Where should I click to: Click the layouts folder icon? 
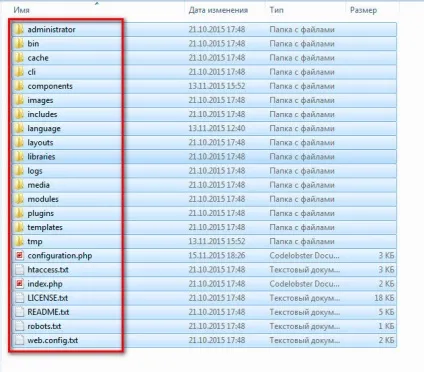coord(19,142)
